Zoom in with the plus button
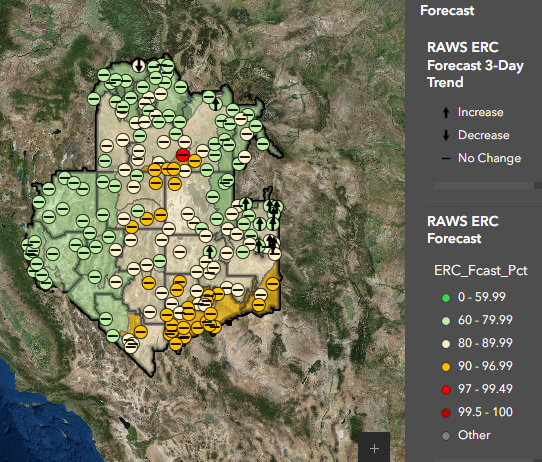Screen dimensions: 542x462 tap(374, 448)
